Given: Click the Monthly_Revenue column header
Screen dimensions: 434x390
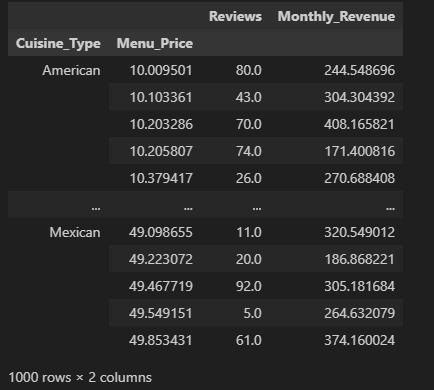Looking at the screenshot, I should pos(336,17).
